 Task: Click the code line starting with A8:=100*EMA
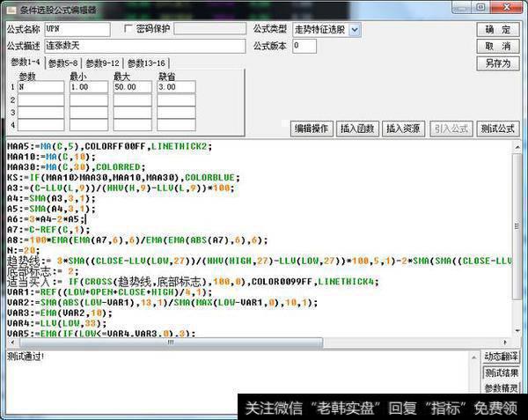pos(137,240)
